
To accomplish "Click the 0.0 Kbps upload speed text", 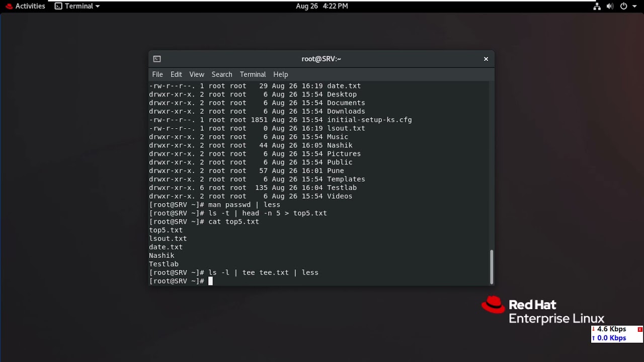I will [611, 338].
